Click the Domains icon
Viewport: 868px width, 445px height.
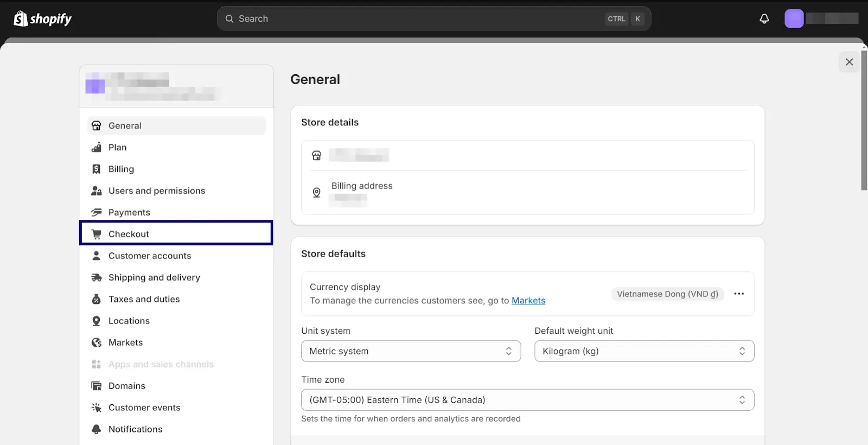(x=97, y=386)
